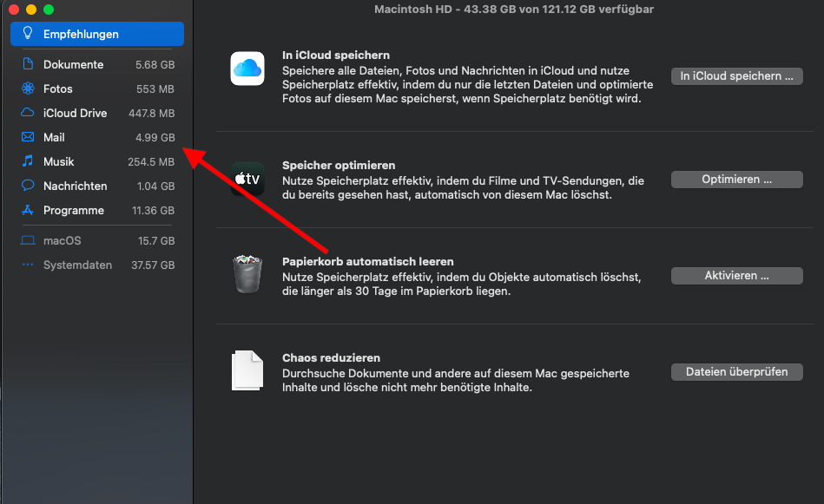Click the document icon beside Chaos reduzieren
Screen dimensions: 824x504
pyautogui.click(x=247, y=370)
